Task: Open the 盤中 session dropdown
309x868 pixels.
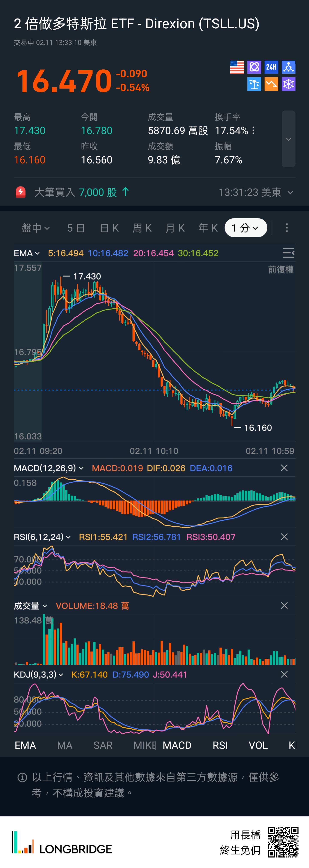Action: [x=36, y=228]
